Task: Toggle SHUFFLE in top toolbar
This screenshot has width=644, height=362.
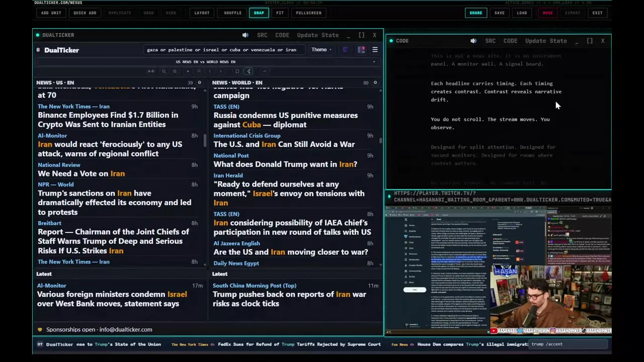Action: coord(232,13)
